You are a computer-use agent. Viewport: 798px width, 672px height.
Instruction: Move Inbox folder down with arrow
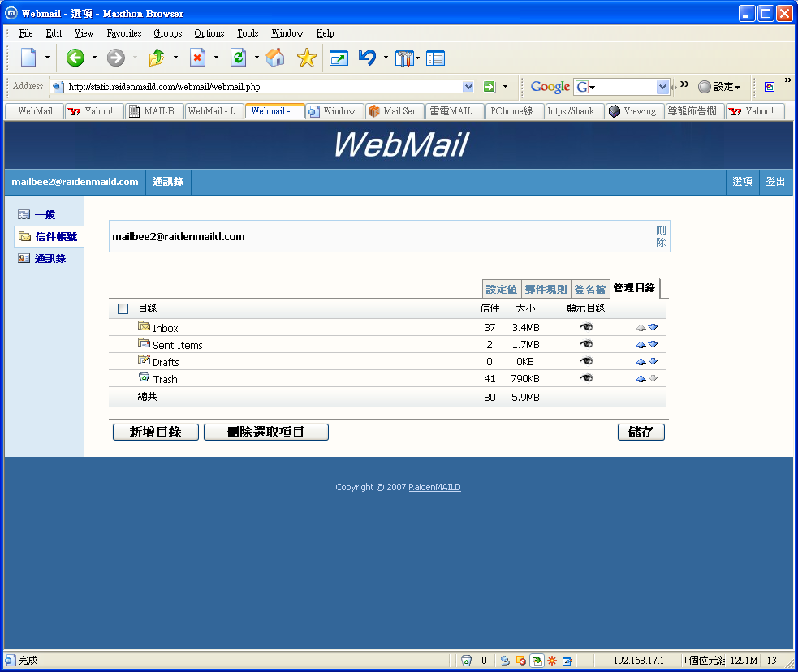point(653,328)
